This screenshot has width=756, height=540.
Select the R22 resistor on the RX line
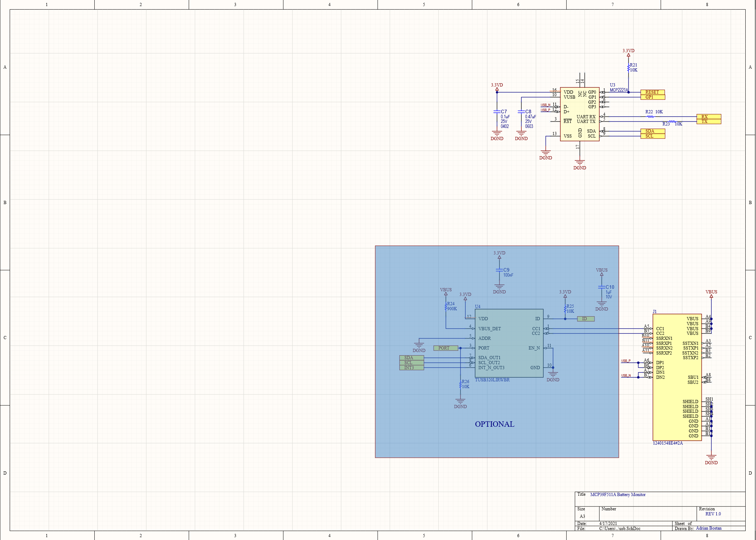click(x=650, y=117)
